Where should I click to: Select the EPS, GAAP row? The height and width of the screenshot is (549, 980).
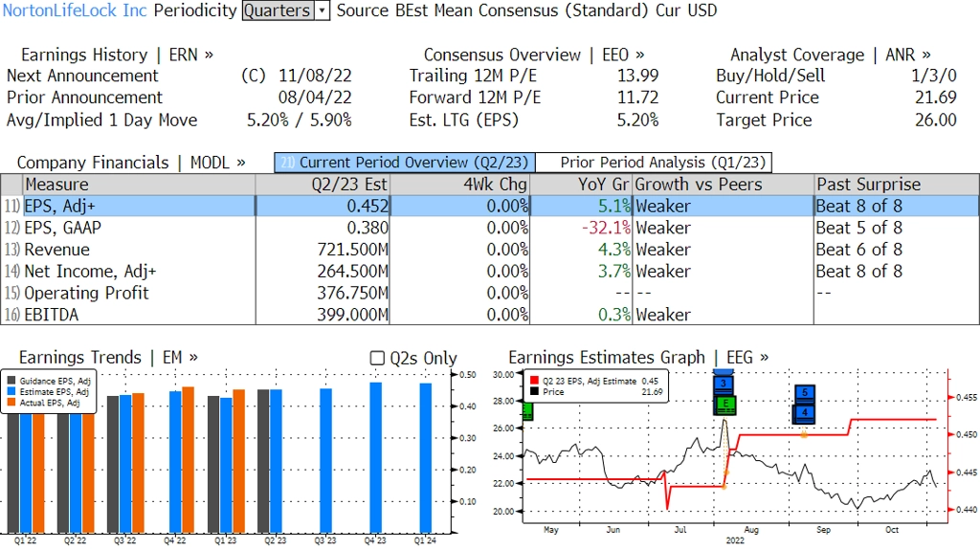[x=490, y=228]
